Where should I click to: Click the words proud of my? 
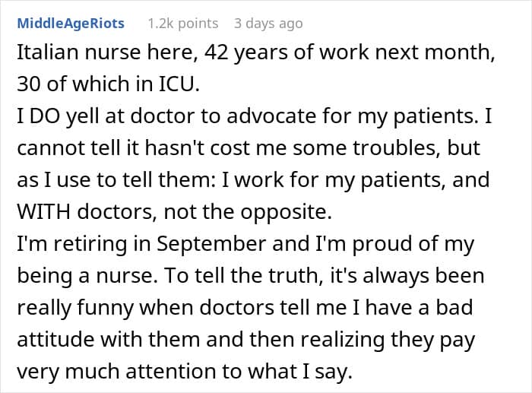(x=413, y=244)
